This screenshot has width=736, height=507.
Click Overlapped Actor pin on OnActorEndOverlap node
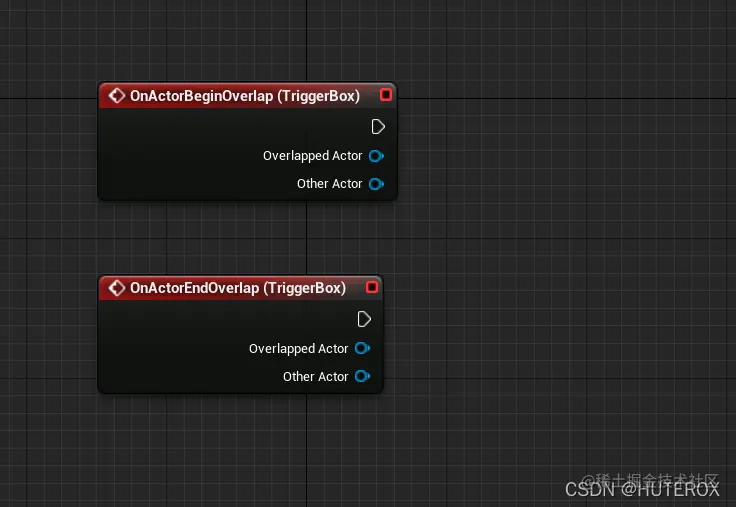click(x=362, y=348)
